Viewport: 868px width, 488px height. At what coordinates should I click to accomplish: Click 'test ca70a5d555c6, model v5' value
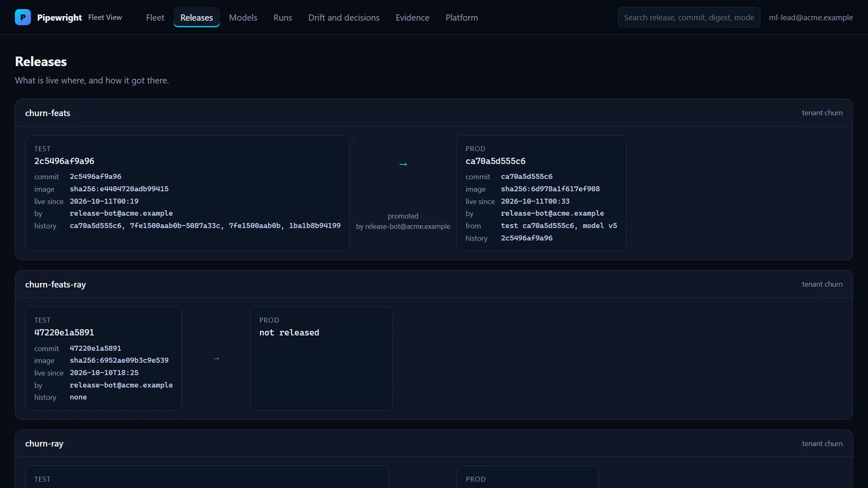pos(559,226)
